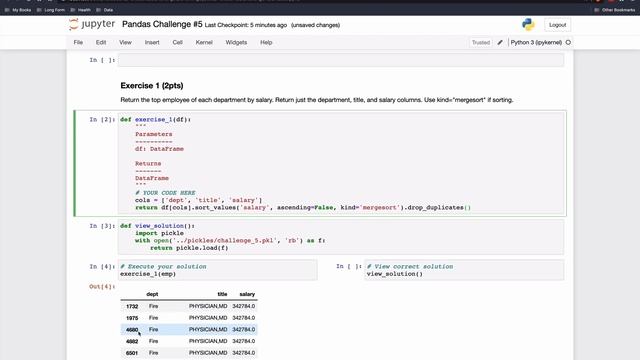This screenshot has height=360, width=640.
Task: Click the In [2] cell prompt
Action: point(102,120)
